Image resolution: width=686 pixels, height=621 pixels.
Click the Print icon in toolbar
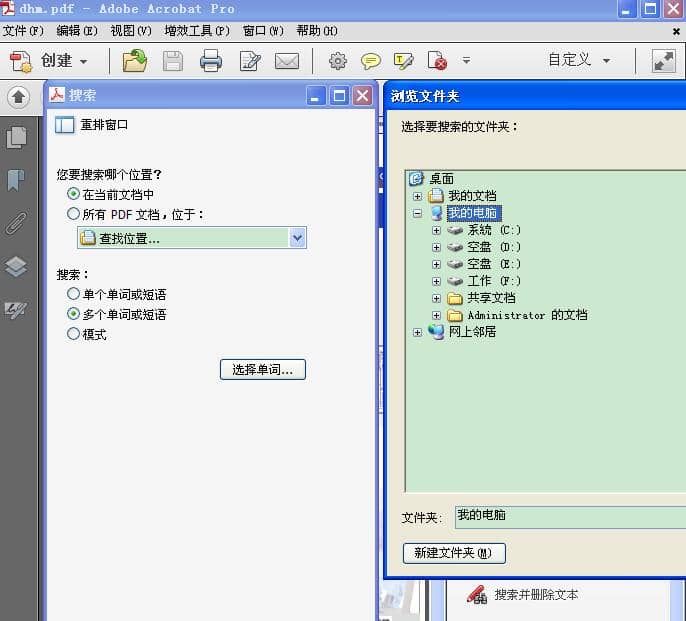(211, 61)
